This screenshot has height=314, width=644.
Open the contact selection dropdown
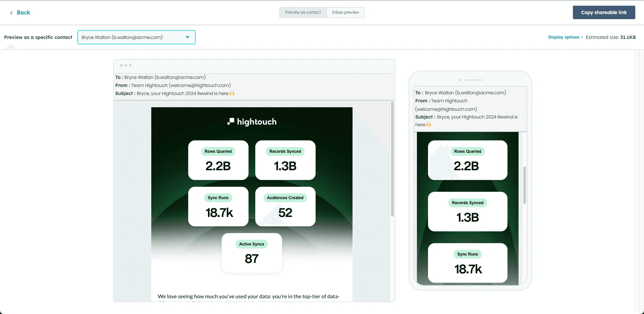click(x=136, y=37)
